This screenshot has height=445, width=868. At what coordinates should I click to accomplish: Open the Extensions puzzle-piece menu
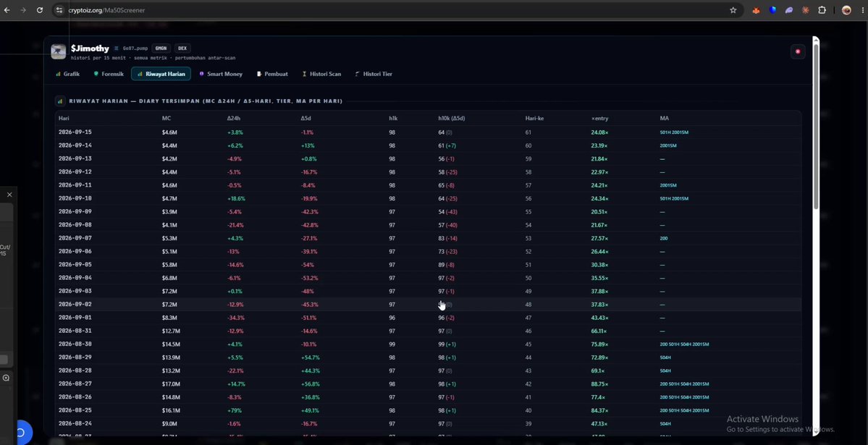click(x=822, y=10)
